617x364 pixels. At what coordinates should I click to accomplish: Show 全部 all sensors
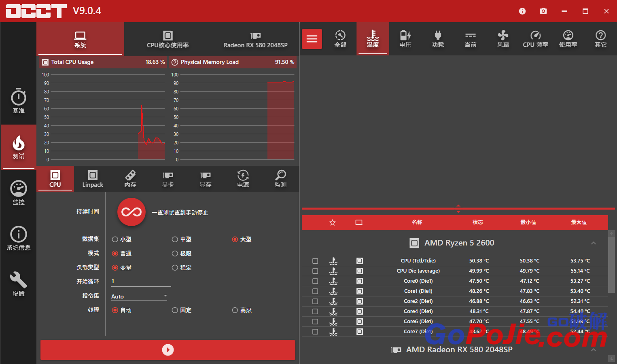click(x=340, y=39)
